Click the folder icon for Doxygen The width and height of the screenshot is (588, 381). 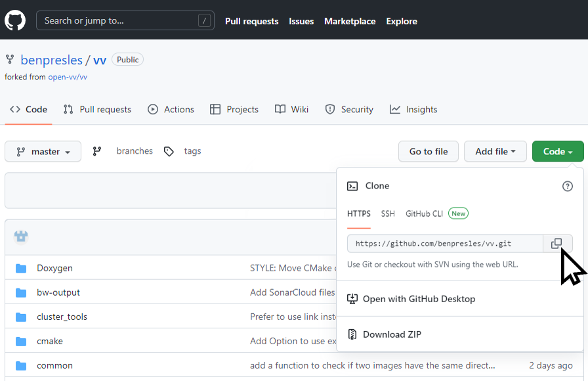(21, 269)
